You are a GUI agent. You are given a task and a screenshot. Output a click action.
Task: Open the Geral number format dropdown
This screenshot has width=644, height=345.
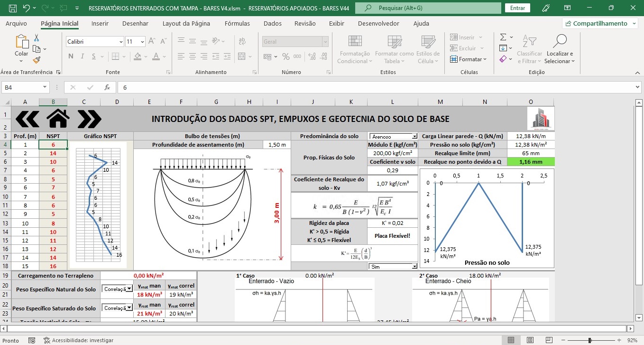click(325, 42)
